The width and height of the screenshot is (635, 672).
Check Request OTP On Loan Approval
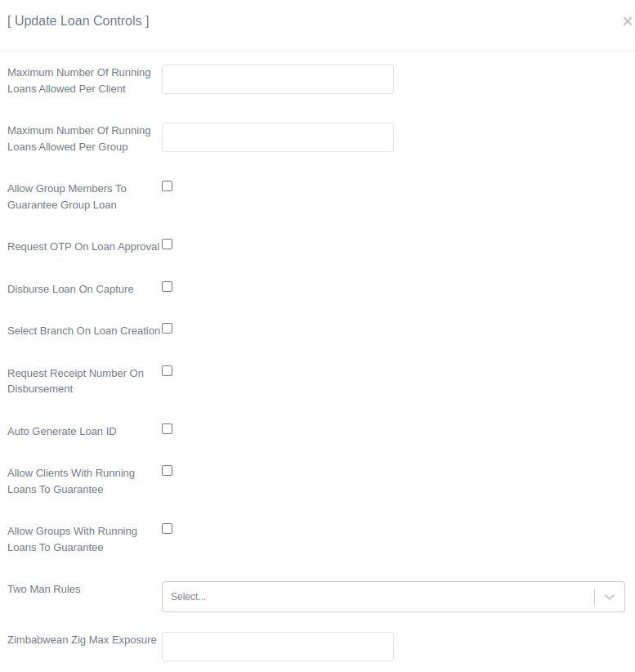[167, 244]
